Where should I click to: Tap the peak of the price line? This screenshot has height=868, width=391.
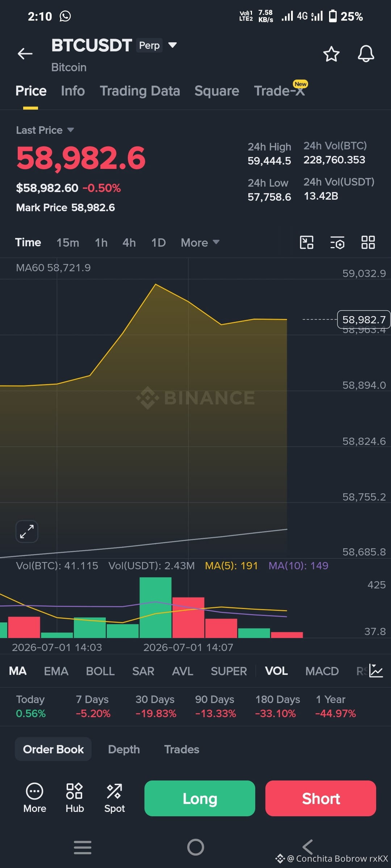click(156, 285)
